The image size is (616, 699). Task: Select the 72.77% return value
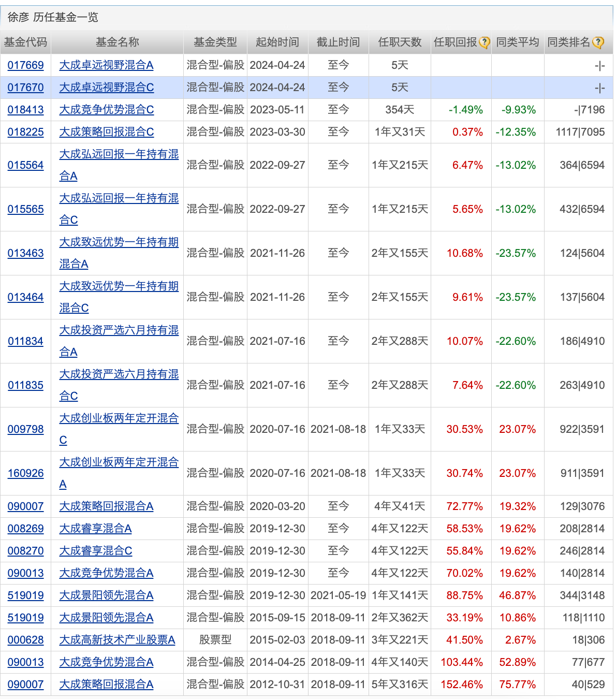(x=465, y=506)
